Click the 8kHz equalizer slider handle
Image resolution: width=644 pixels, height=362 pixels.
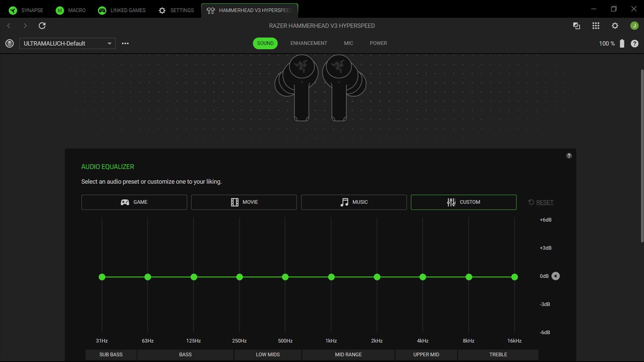pyautogui.click(x=469, y=277)
